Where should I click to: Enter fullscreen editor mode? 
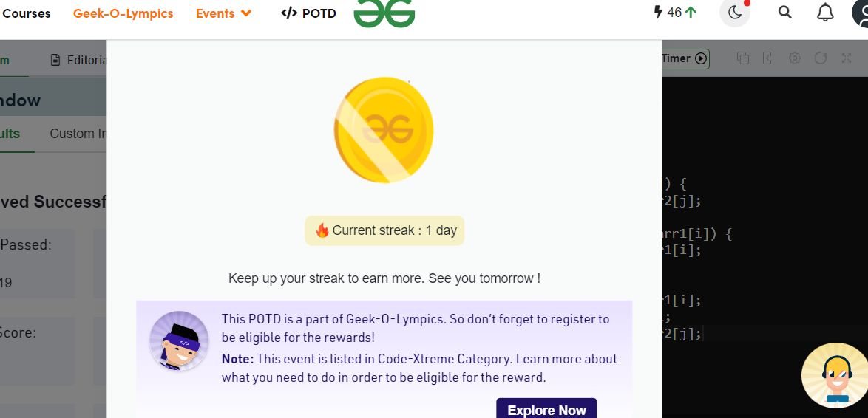846,58
